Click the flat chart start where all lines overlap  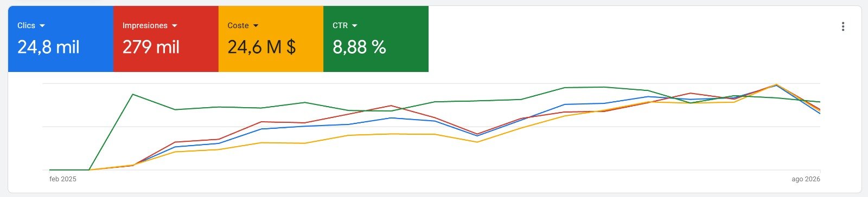click(69, 170)
